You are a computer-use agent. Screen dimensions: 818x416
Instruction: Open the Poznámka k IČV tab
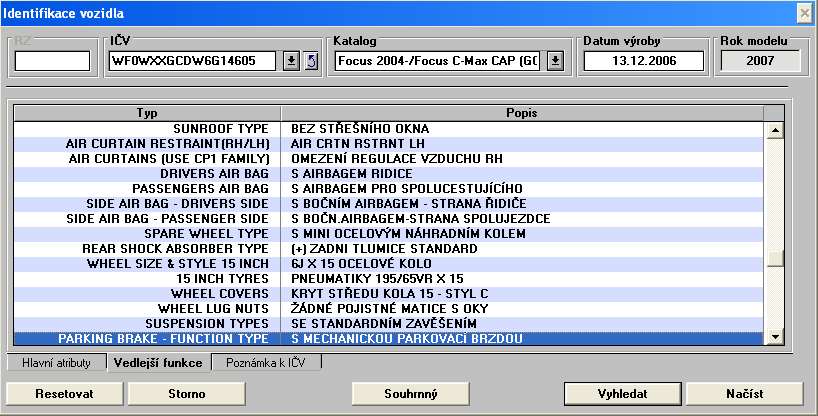click(266, 363)
